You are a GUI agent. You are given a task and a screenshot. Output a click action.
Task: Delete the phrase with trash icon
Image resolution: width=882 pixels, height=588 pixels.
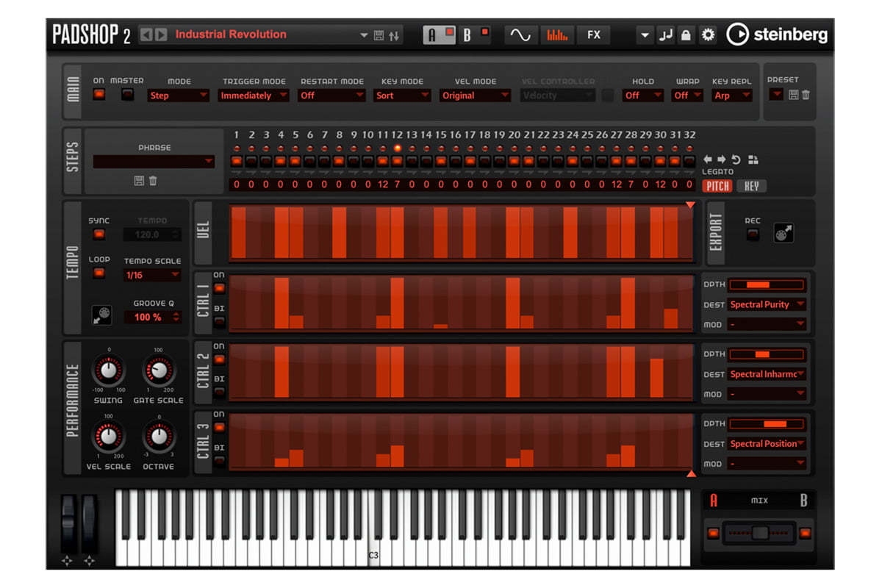[153, 181]
